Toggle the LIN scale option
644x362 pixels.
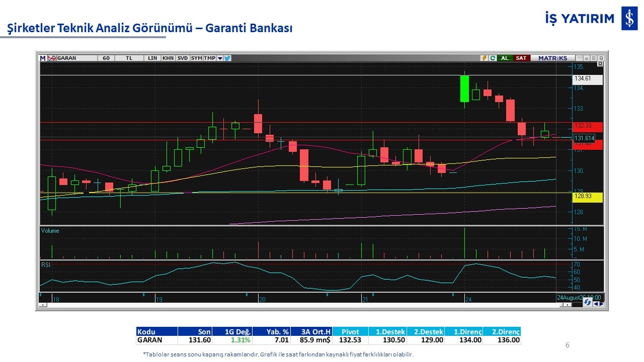(152, 58)
